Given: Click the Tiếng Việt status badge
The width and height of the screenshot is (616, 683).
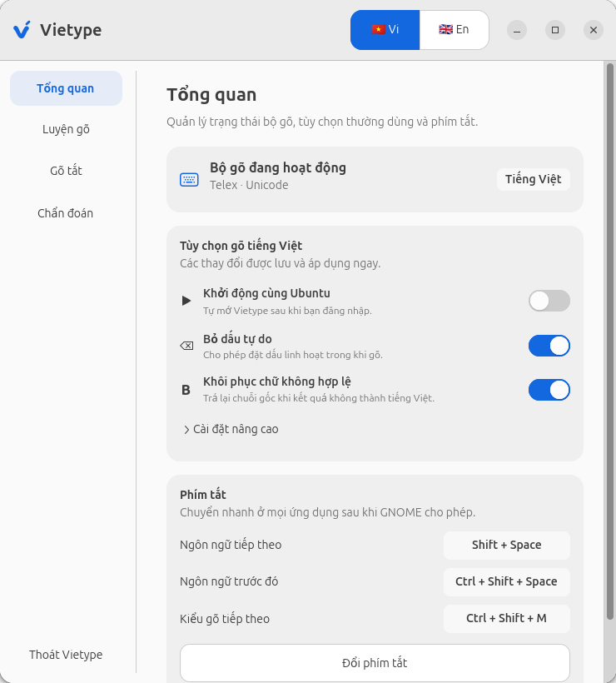Looking at the screenshot, I should point(534,179).
